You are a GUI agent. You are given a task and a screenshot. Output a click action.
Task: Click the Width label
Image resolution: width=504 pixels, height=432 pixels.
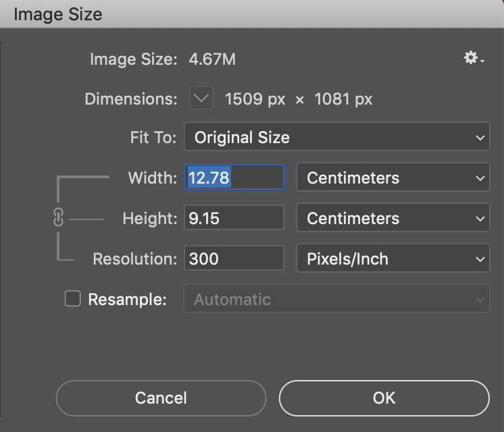point(152,178)
